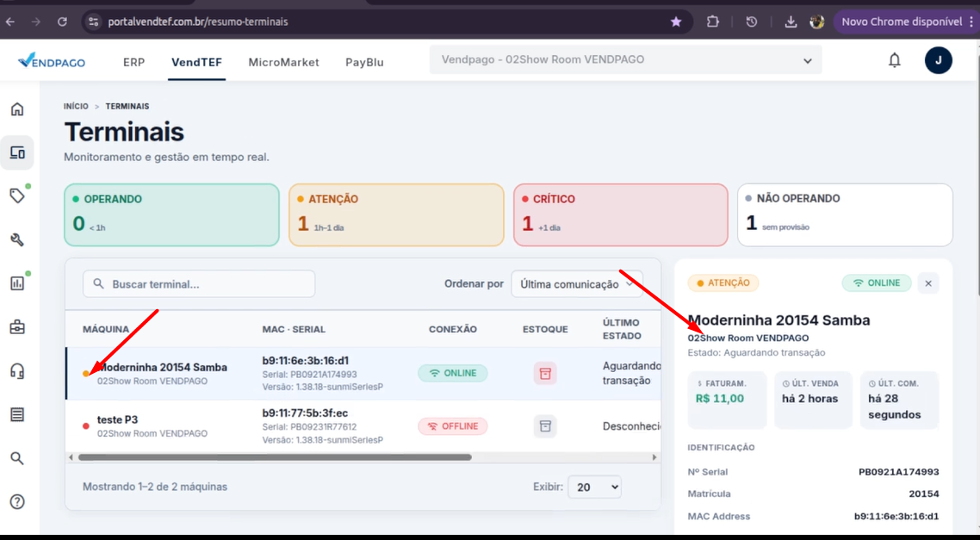Select the Moderninha 20154 Samba row
This screenshot has height=540, width=980.
click(363, 373)
